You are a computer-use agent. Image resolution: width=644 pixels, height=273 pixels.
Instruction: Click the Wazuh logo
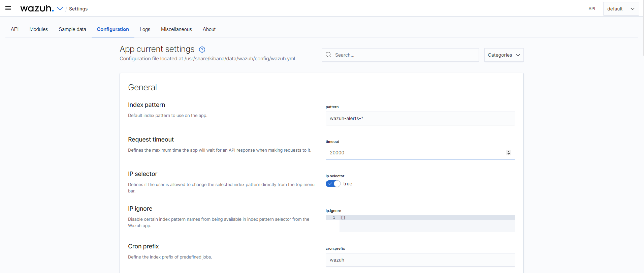(37, 8)
